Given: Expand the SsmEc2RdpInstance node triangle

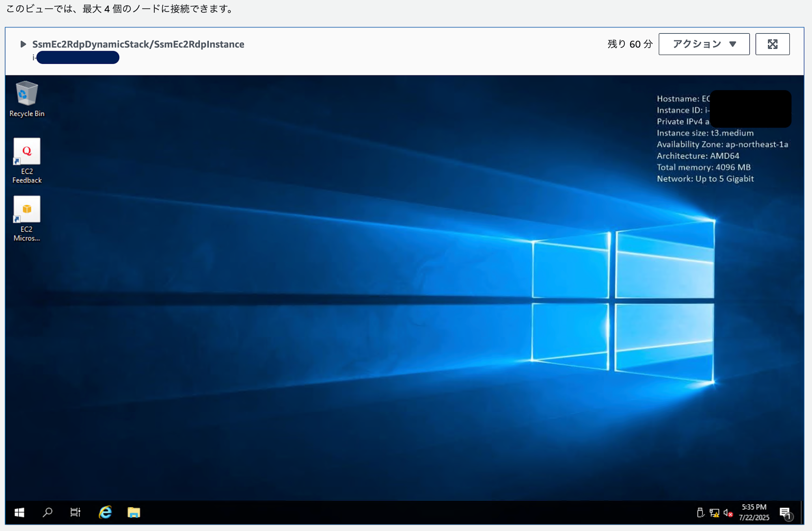Looking at the screenshot, I should (23, 44).
